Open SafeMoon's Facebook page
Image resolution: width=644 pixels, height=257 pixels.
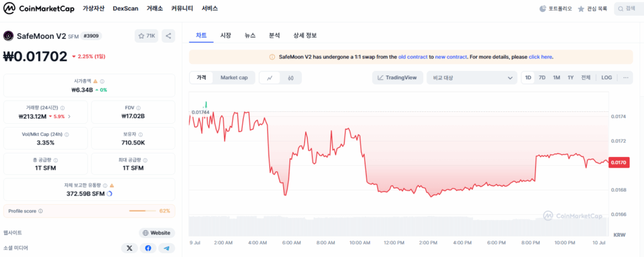(148, 248)
